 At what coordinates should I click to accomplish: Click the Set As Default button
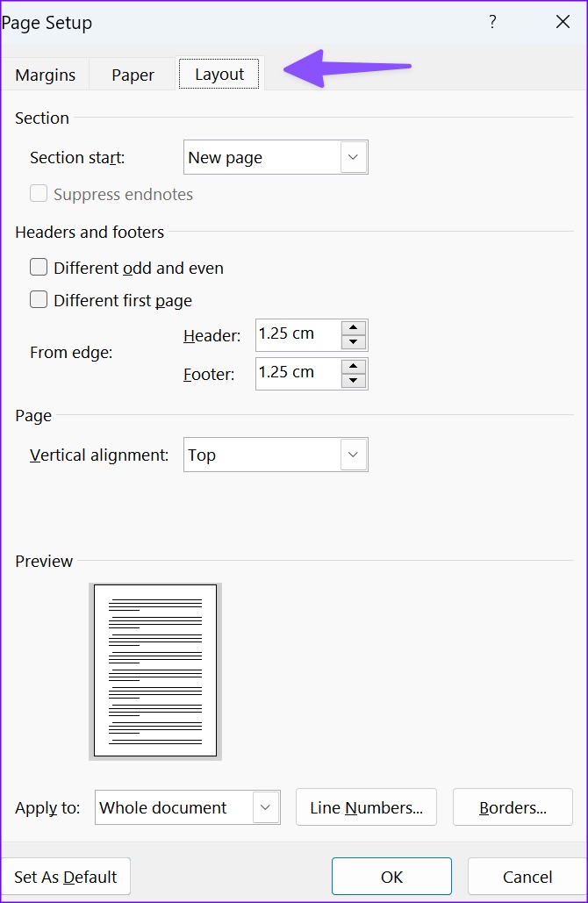[x=66, y=876]
